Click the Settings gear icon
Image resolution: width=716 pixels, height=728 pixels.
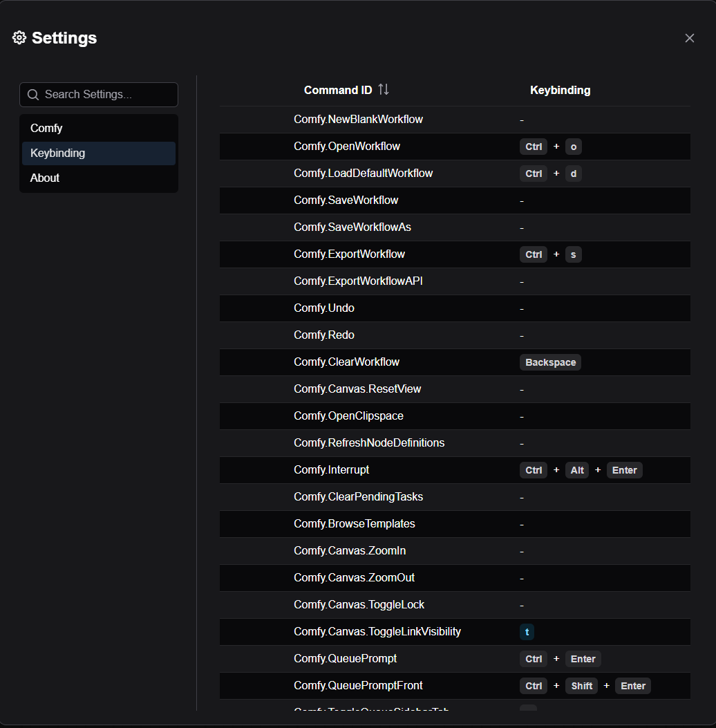tap(19, 37)
